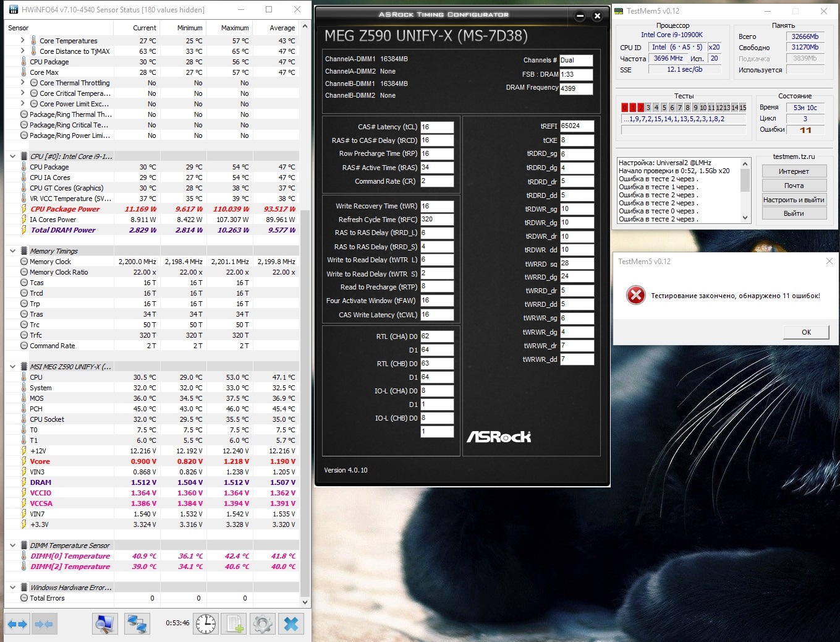840x642 pixels.
Task: Reset the elapsed timer clock icon
Action: pos(206,624)
